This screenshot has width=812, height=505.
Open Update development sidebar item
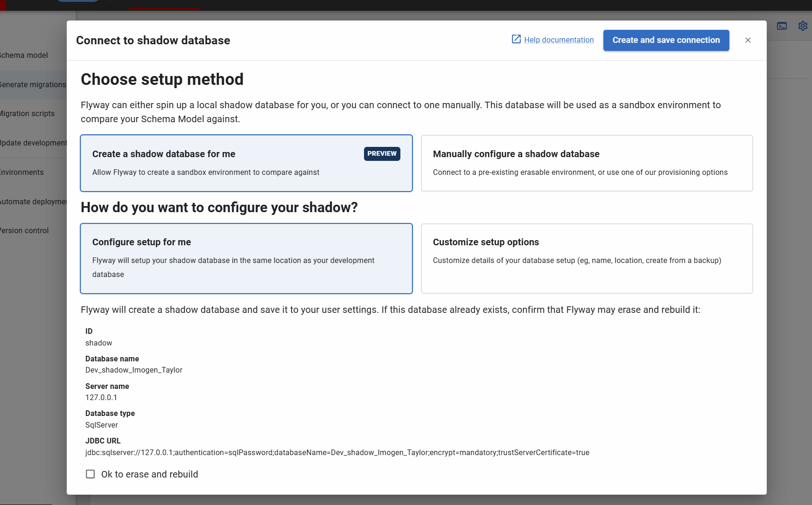click(x=33, y=143)
